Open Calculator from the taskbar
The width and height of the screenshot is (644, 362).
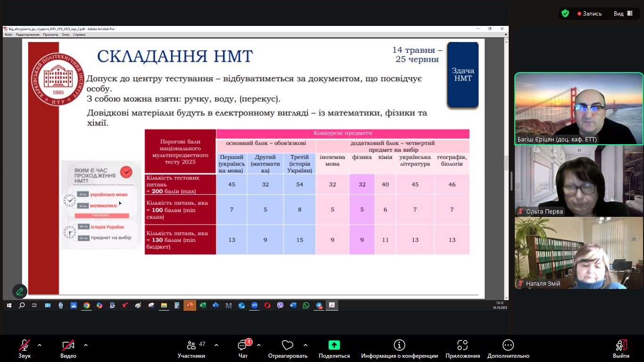tap(177, 305)
